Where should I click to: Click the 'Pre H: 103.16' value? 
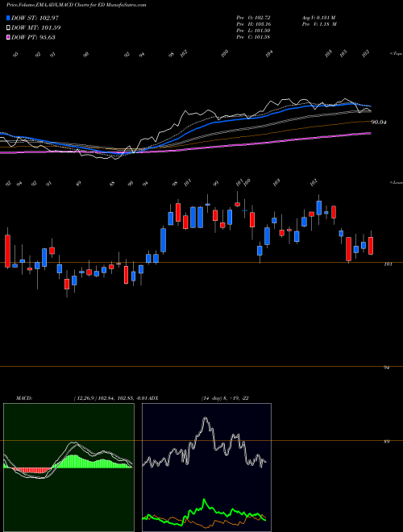[x=253, y=24]
